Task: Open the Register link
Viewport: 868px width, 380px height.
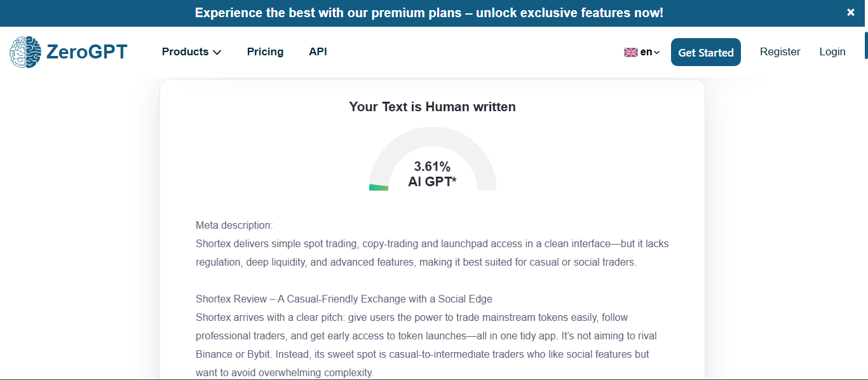Action: (x=780, y=52)
